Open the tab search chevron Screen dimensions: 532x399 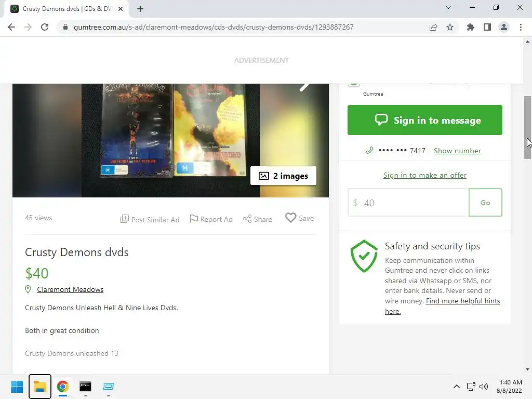[x=448, y=7]
